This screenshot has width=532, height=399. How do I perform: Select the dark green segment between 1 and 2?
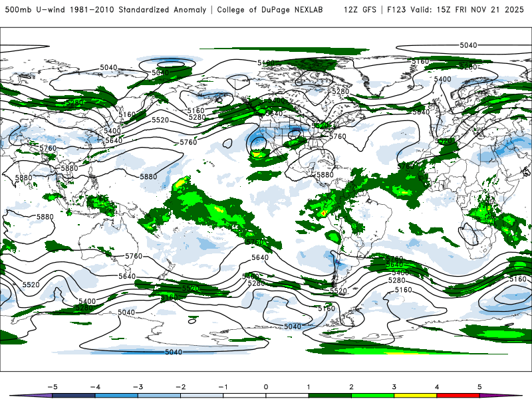(330, 396)
